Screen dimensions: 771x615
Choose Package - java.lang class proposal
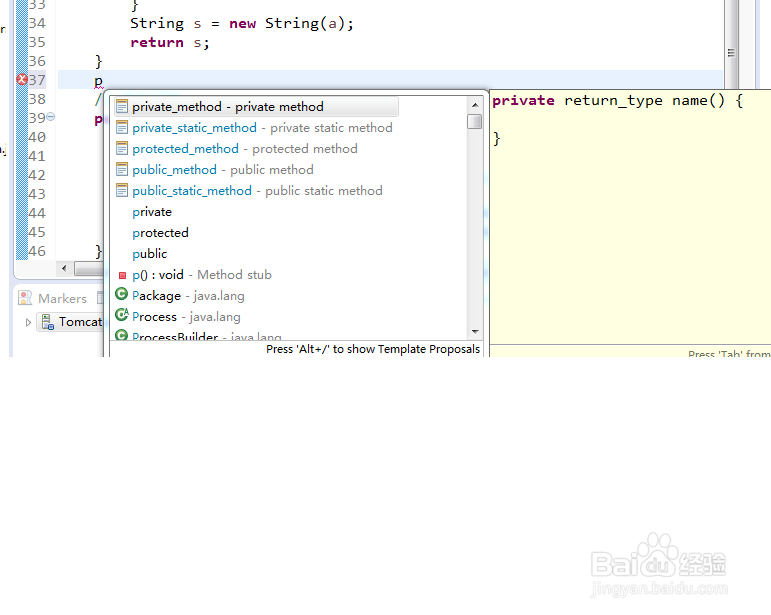tap(188, 296)
